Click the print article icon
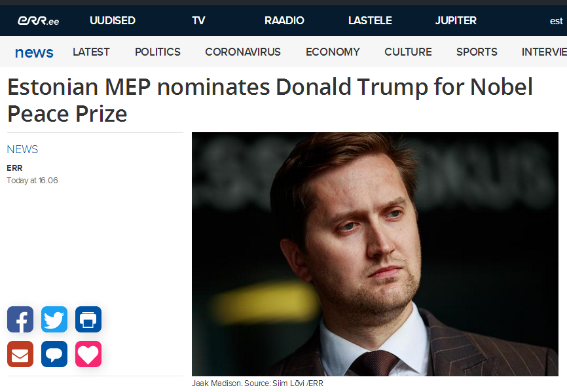Screen dimensions: 567x392 tap(88, 319)
